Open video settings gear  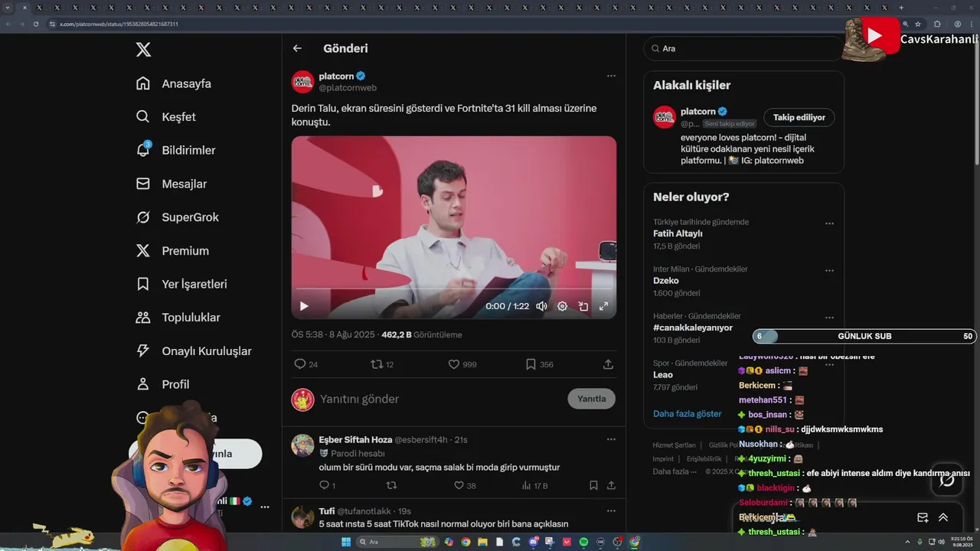click(x=562, y=306)
